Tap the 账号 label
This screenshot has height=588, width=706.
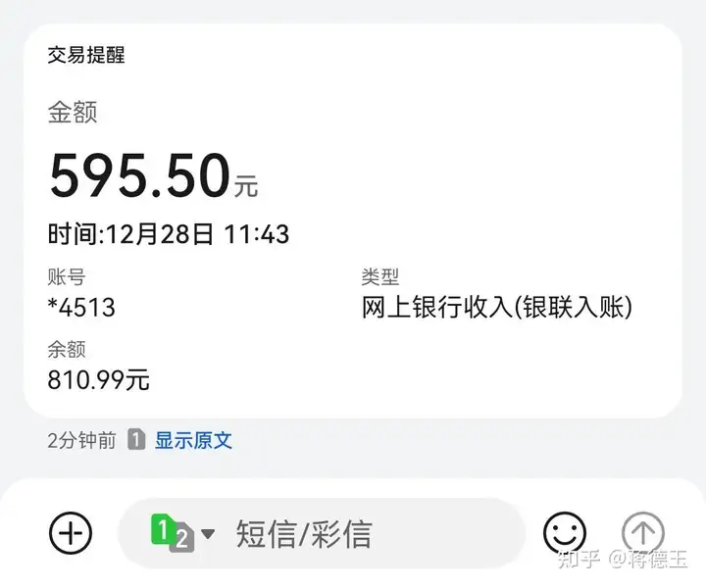[x=67, y=277]
